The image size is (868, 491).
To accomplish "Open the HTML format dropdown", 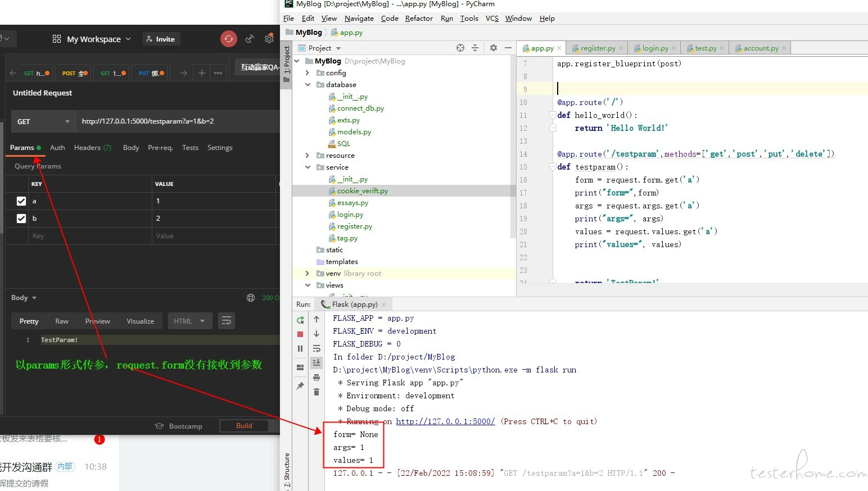I will point(189,321).
